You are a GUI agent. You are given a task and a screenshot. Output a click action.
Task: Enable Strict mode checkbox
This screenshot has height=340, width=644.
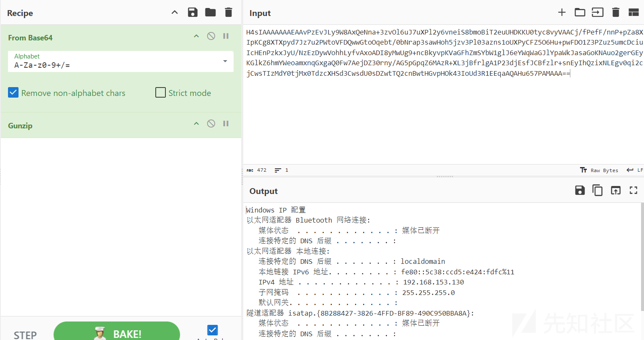(x=160, y=93)
